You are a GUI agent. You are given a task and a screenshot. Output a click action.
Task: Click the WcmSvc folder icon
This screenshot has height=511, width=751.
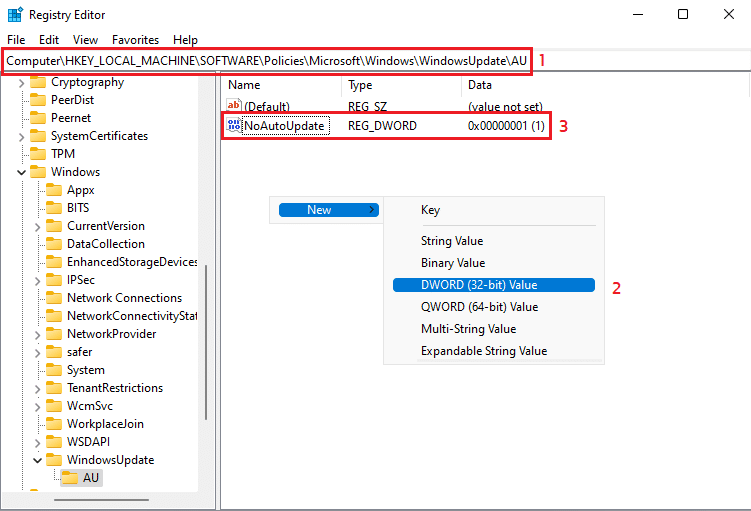(54, 406)
